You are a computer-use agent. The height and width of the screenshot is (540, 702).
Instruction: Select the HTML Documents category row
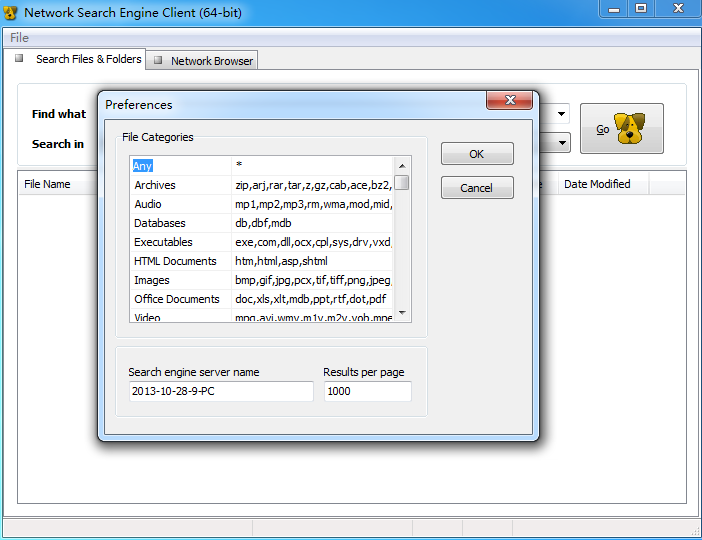tap(261, 261)
